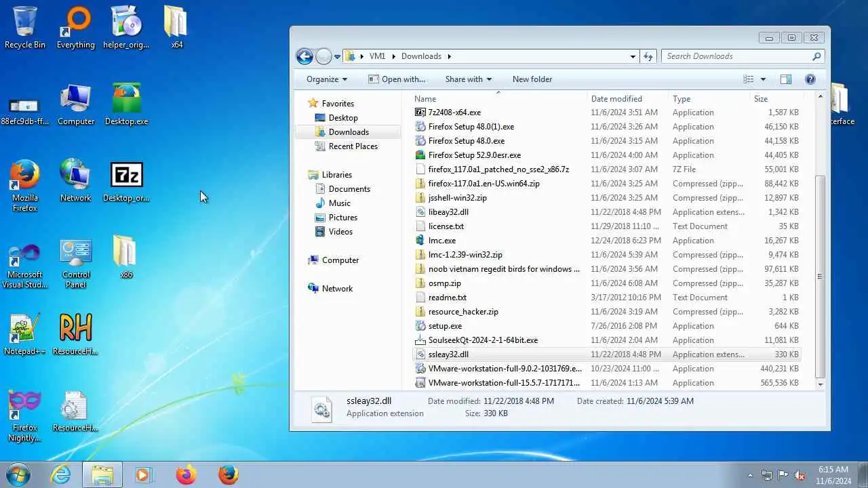
Task: Click the Change your view icon button
Action: pos(749,79)
